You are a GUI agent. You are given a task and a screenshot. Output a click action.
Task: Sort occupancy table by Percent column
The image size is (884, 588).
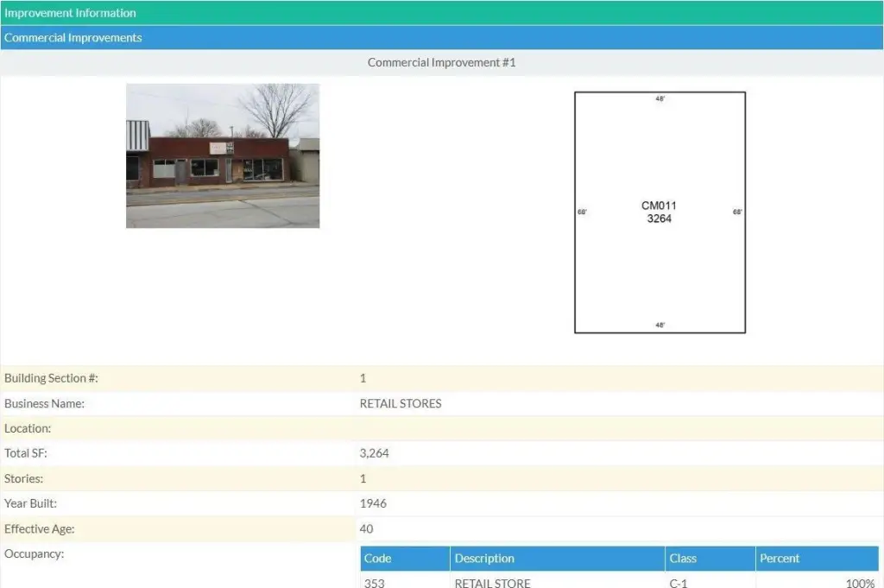point(780,559)
